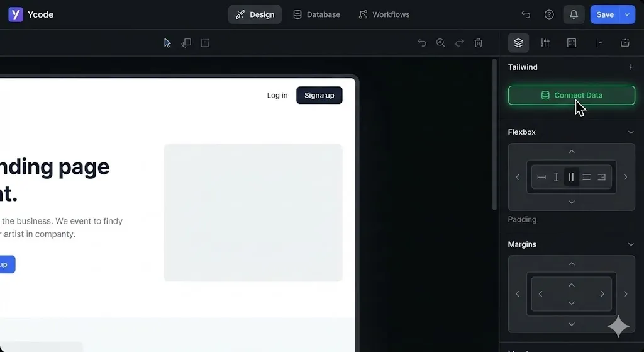644x352 pixels.
Task: Click the Flexbox left chevron
Action: click(x=518, y=177)
